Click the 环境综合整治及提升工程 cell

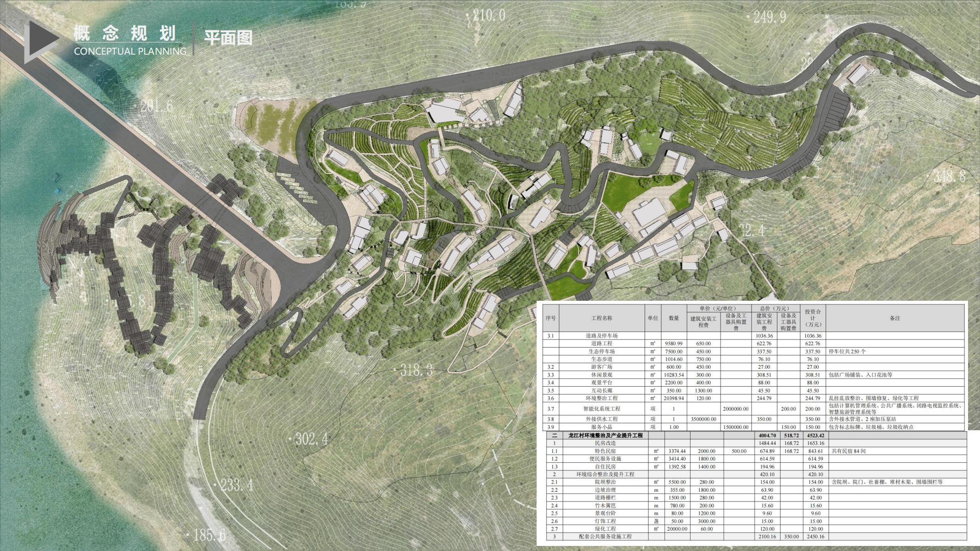[606, 474]
